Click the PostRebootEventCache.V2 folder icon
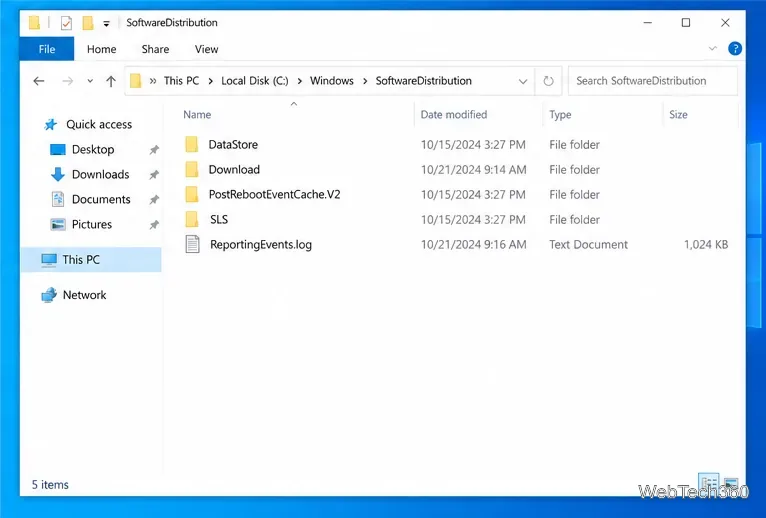The height and width of the screenshot is (518, 766). click(192, 194)
